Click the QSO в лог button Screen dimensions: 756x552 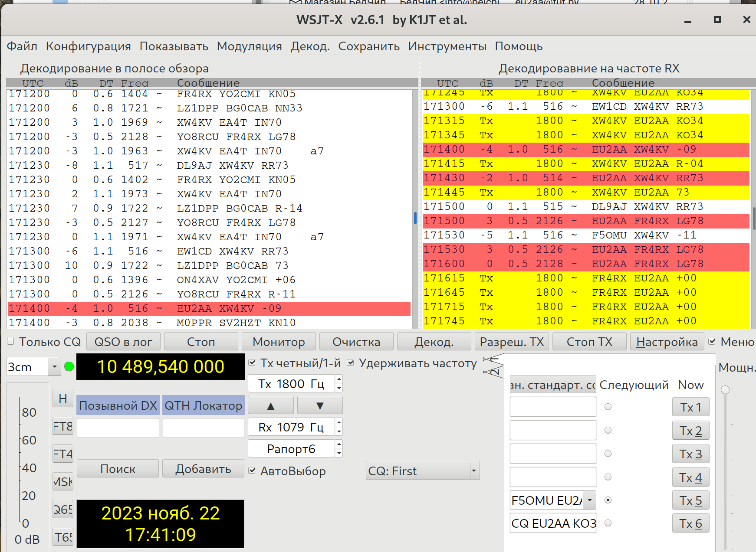[123, 342]
